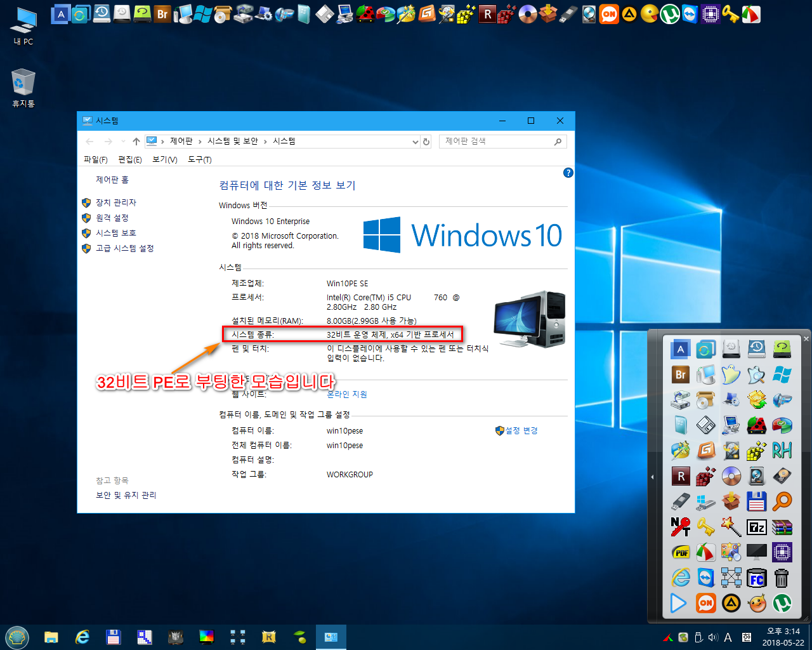The width and height of the screenshot is (812, 650).
Task: Close the launcher panel with X
Action: [806, 338]
